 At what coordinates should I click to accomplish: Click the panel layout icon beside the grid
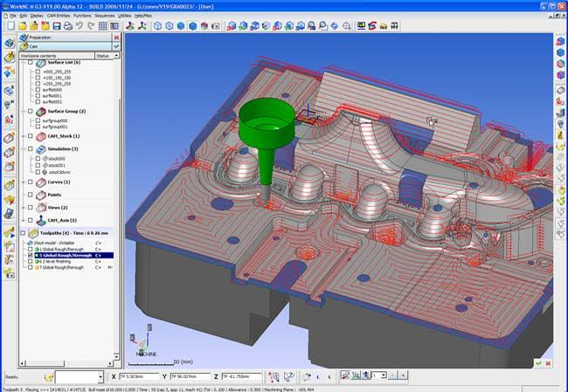click(x=114, y=26)
